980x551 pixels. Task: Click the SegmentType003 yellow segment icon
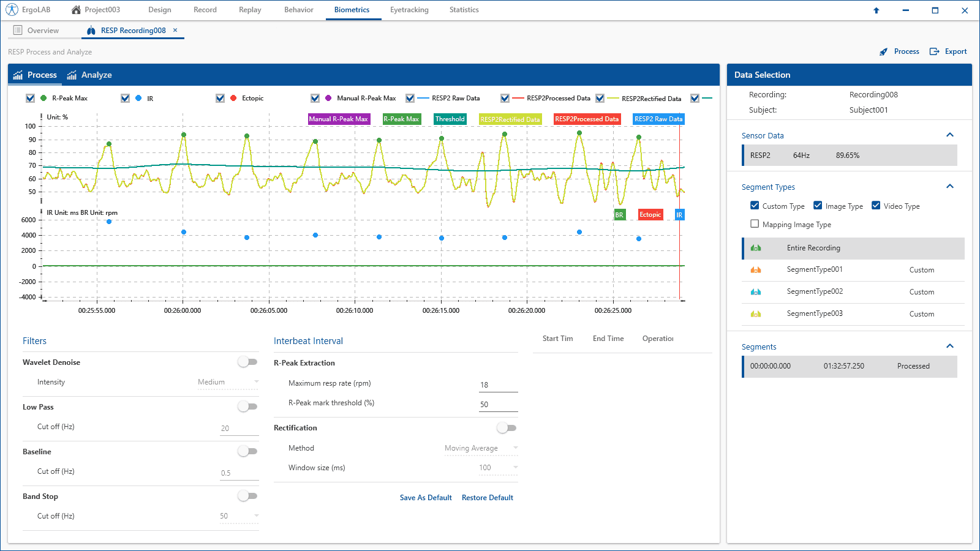coord(756,314)
